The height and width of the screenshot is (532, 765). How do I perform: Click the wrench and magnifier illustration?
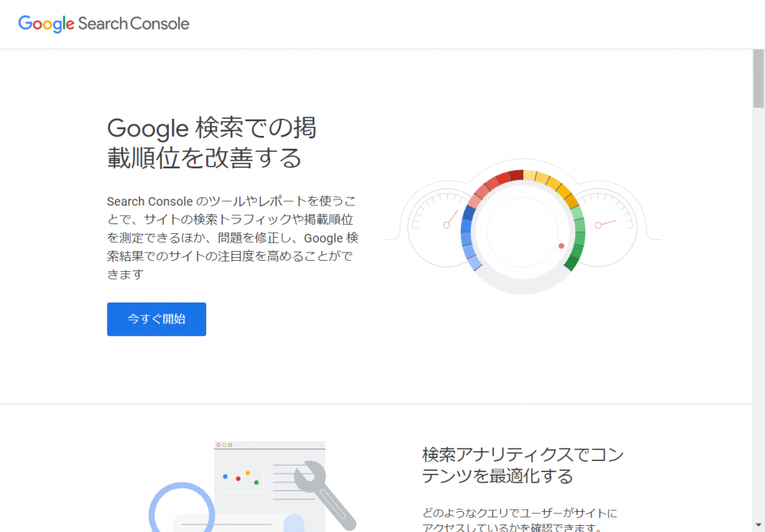click(253, 486)
